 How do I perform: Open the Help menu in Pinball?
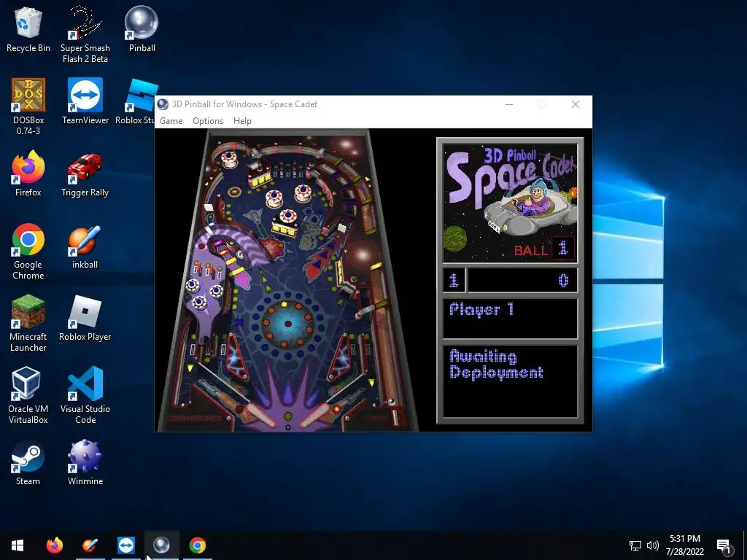click(x=242, y=121)
